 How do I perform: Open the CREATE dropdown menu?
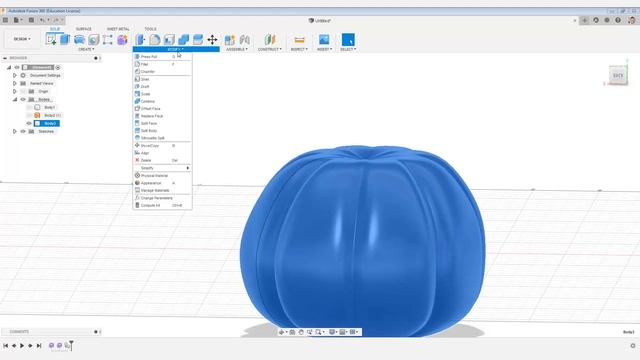[x=86, y=49]
